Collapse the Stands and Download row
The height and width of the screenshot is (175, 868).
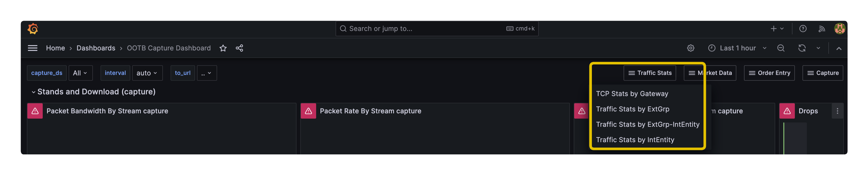[x=33, y=92]
